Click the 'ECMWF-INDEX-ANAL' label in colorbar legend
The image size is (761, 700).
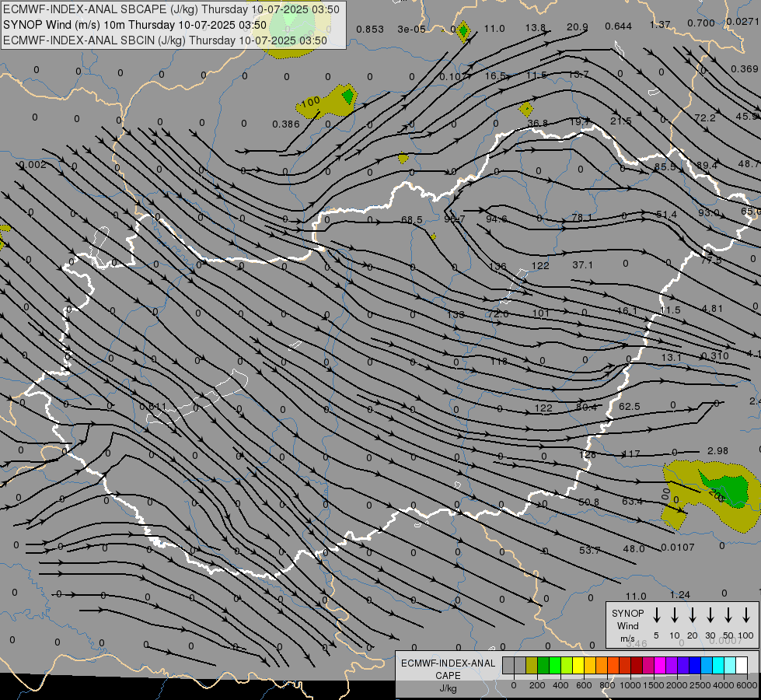[448, 663]
